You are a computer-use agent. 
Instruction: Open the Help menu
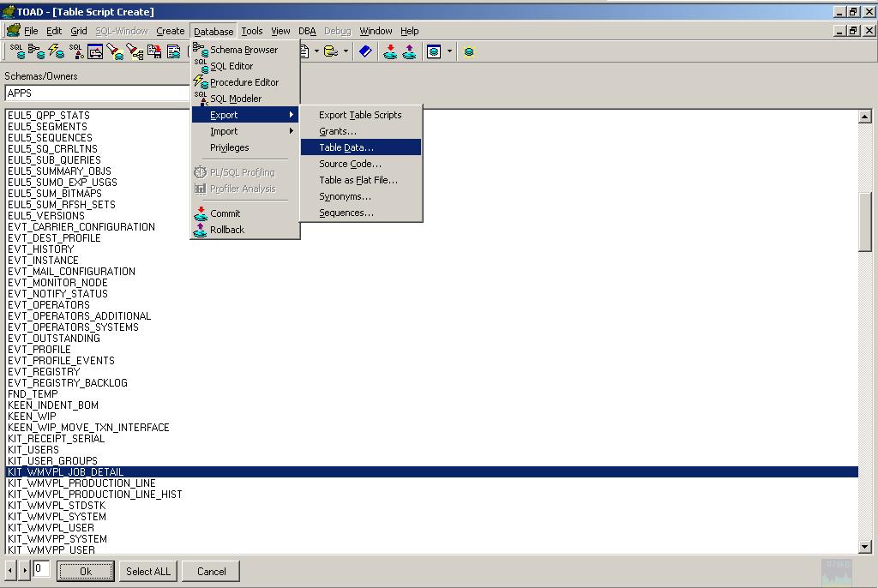[x=409, y=31]
